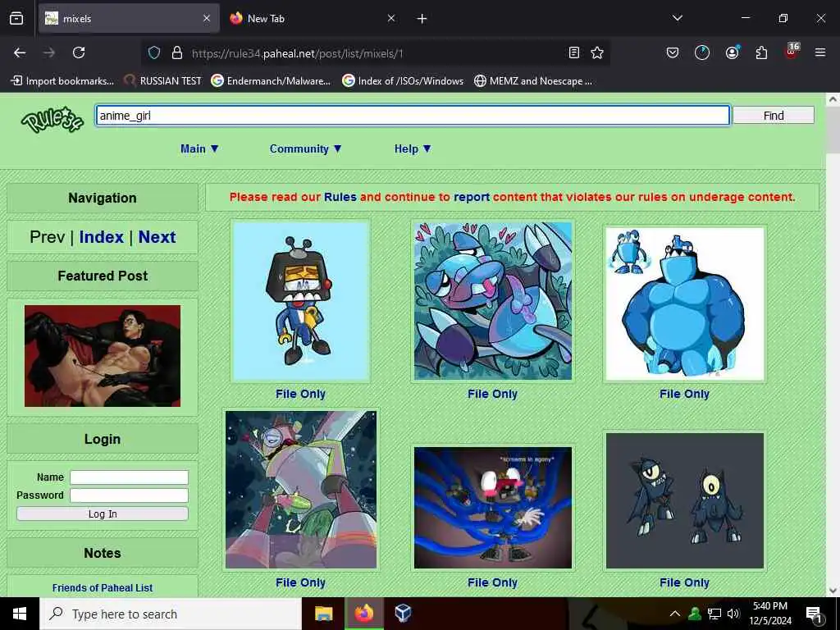Open the Firefox hamburger application menu
This screenshot has width=840, height=630.
point(820,52)
